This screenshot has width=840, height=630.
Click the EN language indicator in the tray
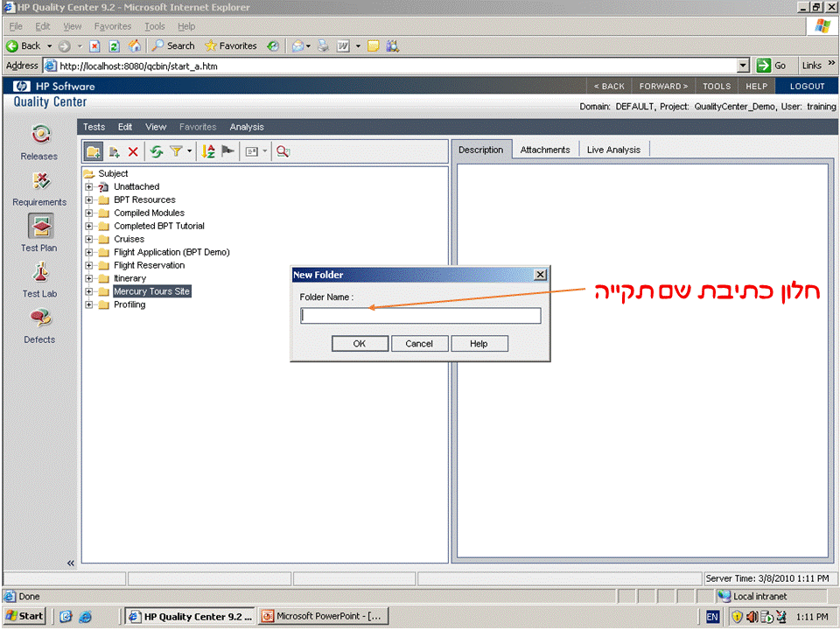coord(712,617)
